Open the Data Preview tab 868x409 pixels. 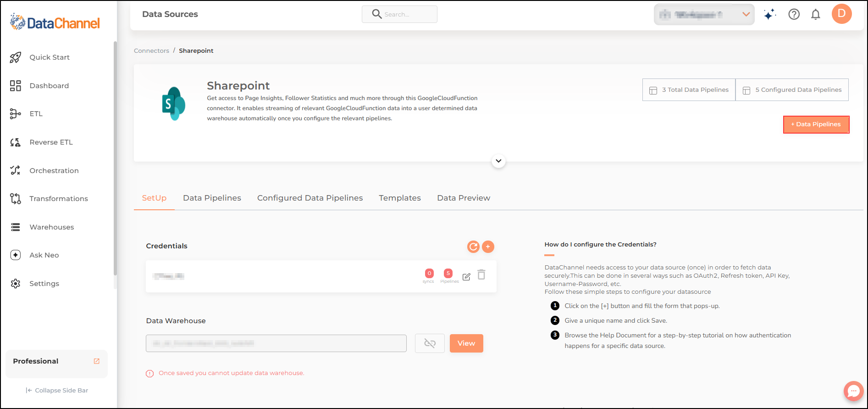(464, 198)
